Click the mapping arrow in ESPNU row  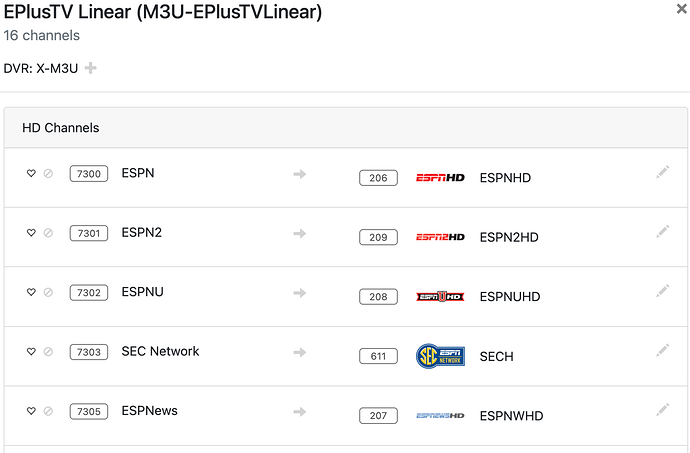coord(299,293)
